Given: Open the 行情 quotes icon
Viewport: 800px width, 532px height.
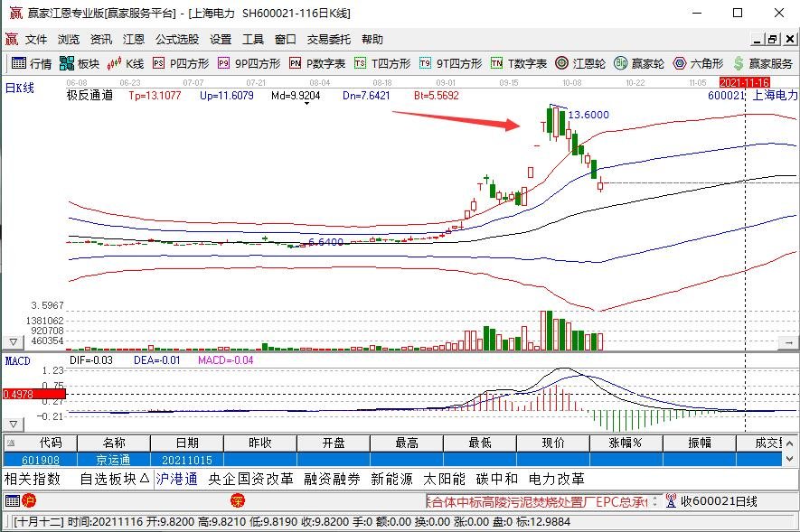Looking at the screenshot, I should tap(31, 63).
